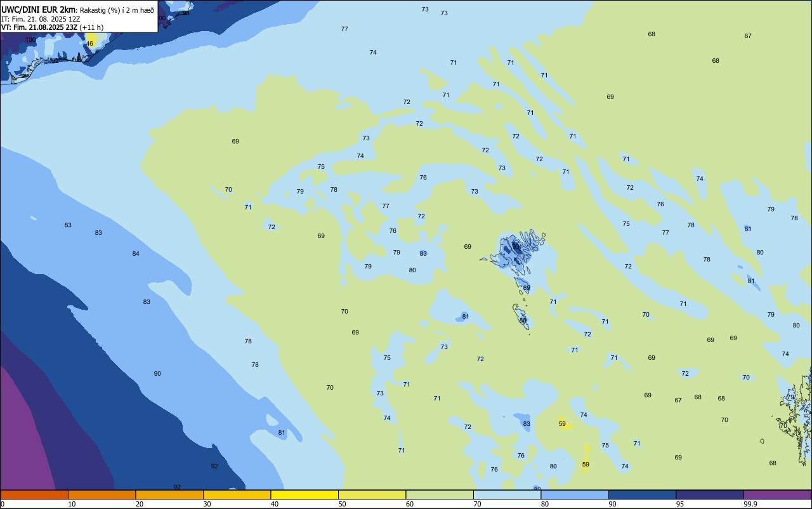812x509 pixels.
Task: Click the dark orange 0–10 legend swatch
Action: (x=34, y=494)
